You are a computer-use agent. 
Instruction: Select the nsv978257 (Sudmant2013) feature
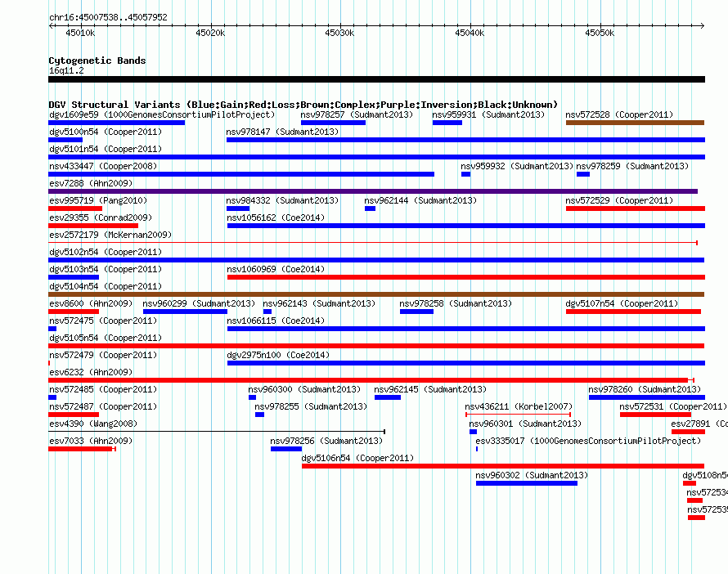point(333,123)
